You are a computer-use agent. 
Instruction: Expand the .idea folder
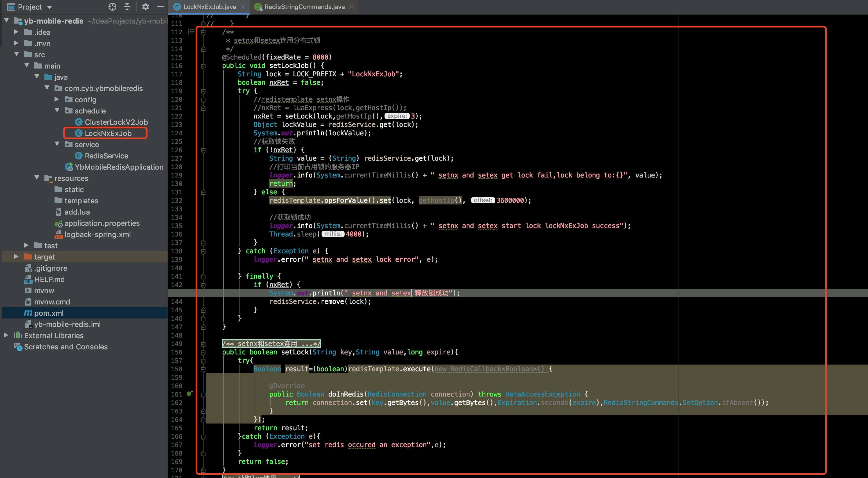tap(16, 32)
